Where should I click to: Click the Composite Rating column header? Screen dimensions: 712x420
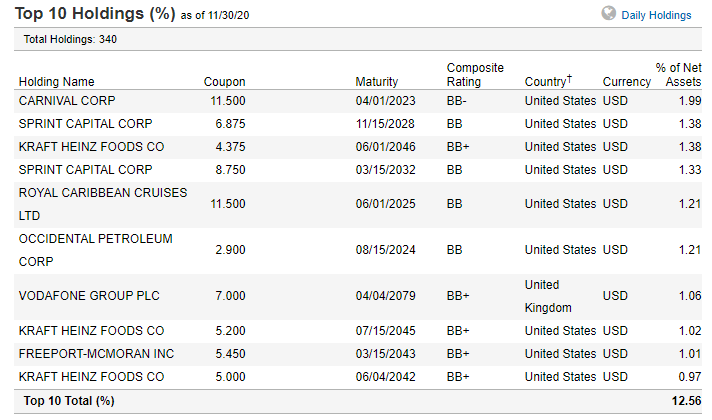point(475,74)
